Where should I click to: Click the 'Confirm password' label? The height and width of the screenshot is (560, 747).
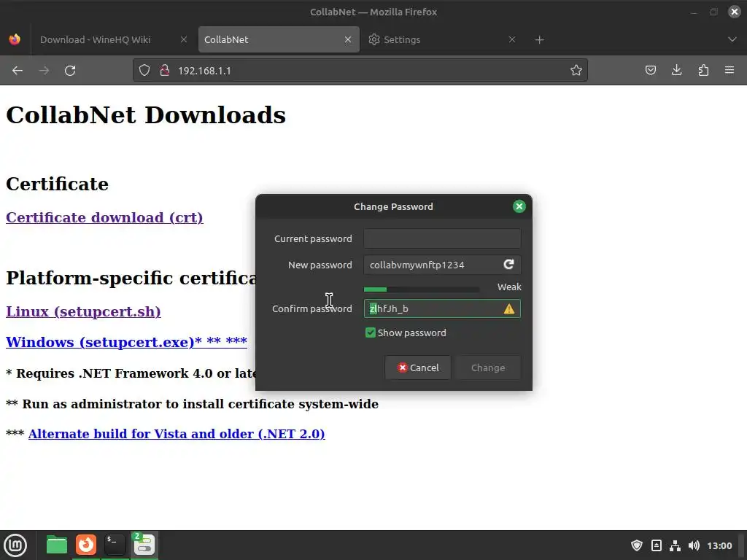[312, 308]
